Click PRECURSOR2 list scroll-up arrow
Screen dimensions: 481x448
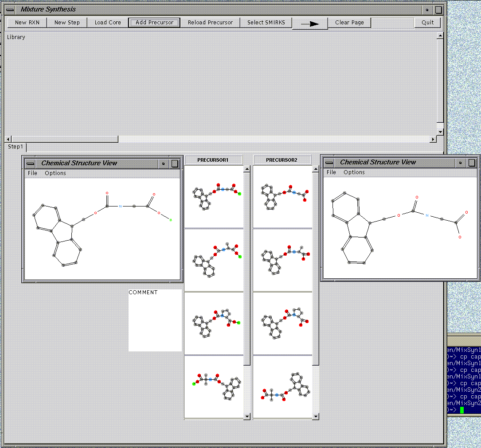coord(316,169)
